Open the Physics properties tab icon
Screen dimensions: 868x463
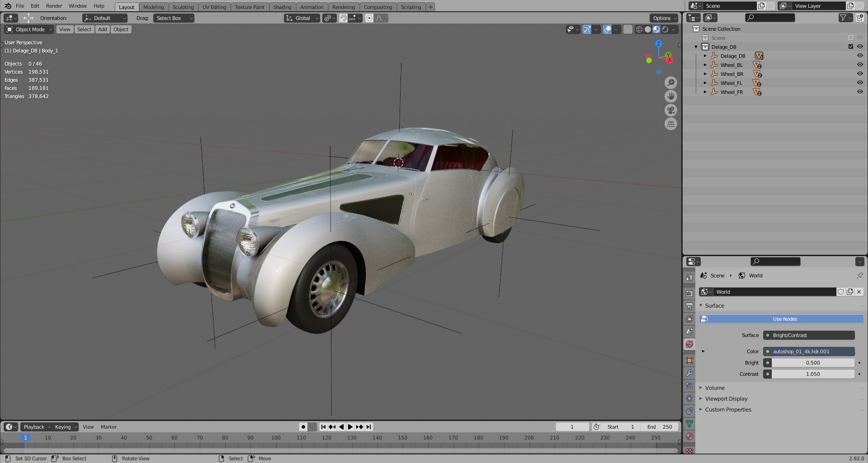coord(689,398)
